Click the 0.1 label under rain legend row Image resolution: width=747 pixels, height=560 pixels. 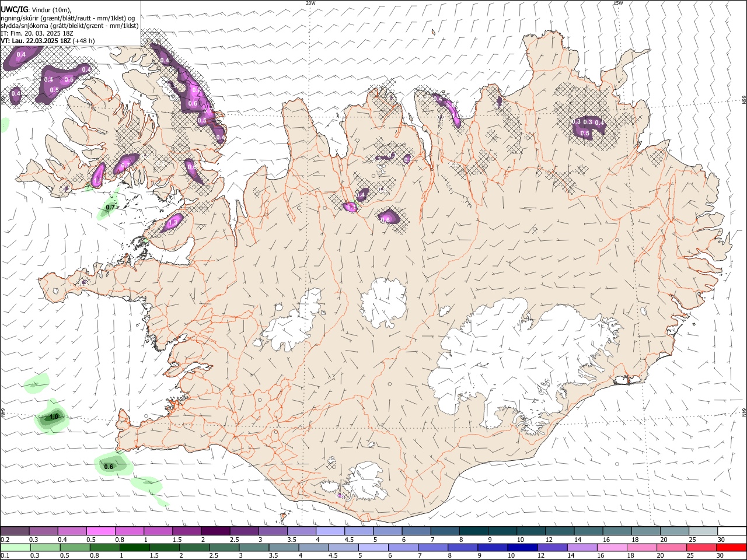coord(4,556)
